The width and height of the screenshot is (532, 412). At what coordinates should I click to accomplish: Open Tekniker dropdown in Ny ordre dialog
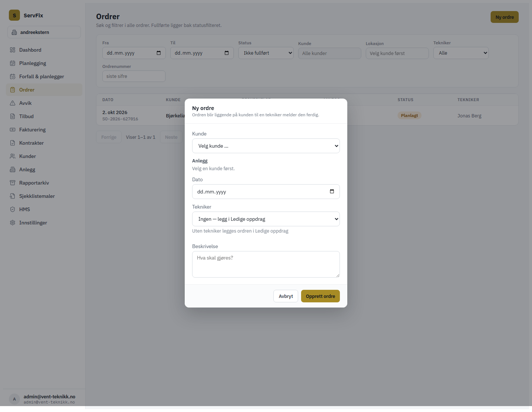tap(266, 219)
